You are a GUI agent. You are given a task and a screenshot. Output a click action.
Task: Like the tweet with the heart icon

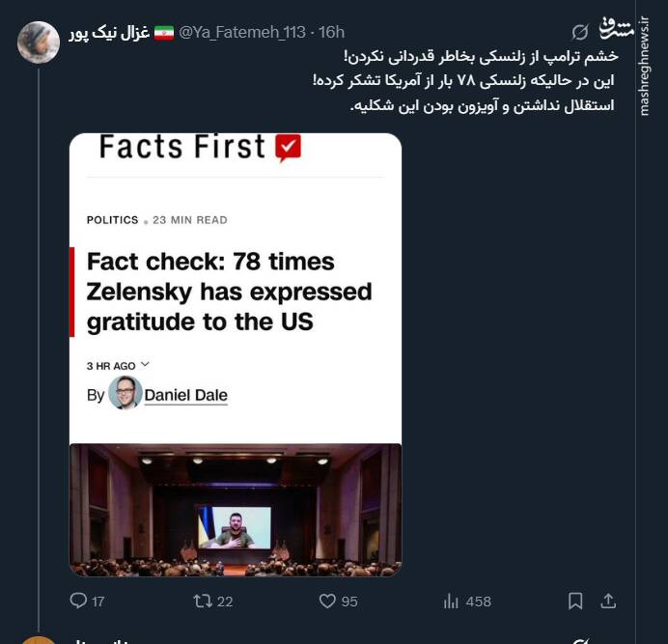tap(327, 601)
